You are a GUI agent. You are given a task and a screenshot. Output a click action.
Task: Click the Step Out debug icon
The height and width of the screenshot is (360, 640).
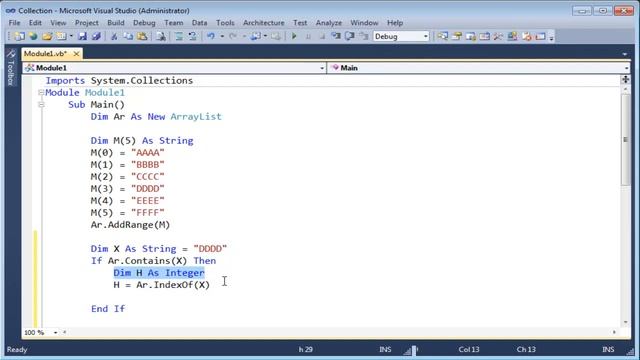tap(363, 36)
